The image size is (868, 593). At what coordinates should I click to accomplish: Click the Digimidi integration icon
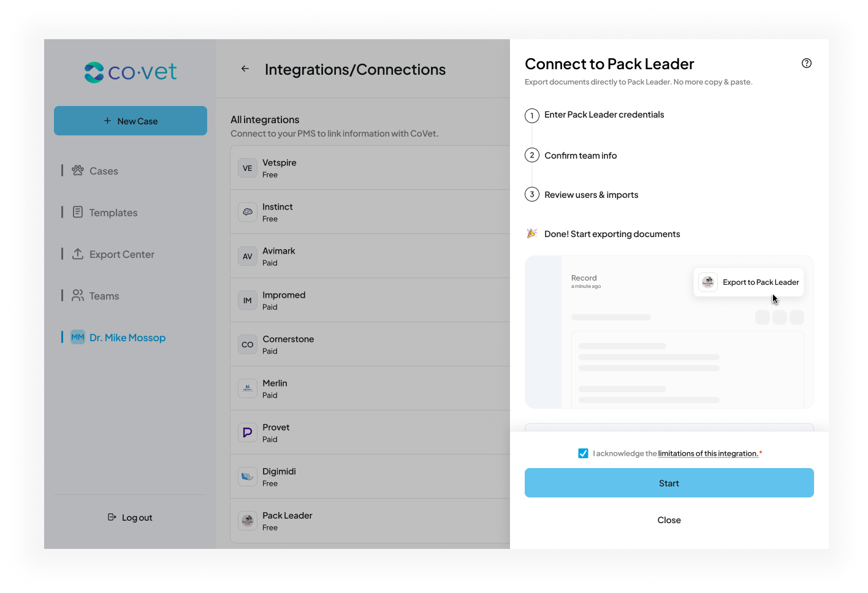pyautogui.click(x=248, y=477)
